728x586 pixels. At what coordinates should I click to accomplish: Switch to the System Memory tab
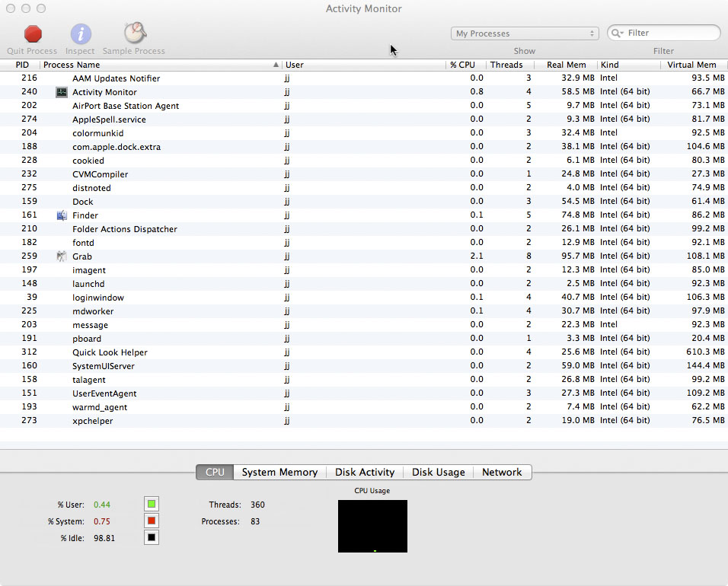click(280, 473)
